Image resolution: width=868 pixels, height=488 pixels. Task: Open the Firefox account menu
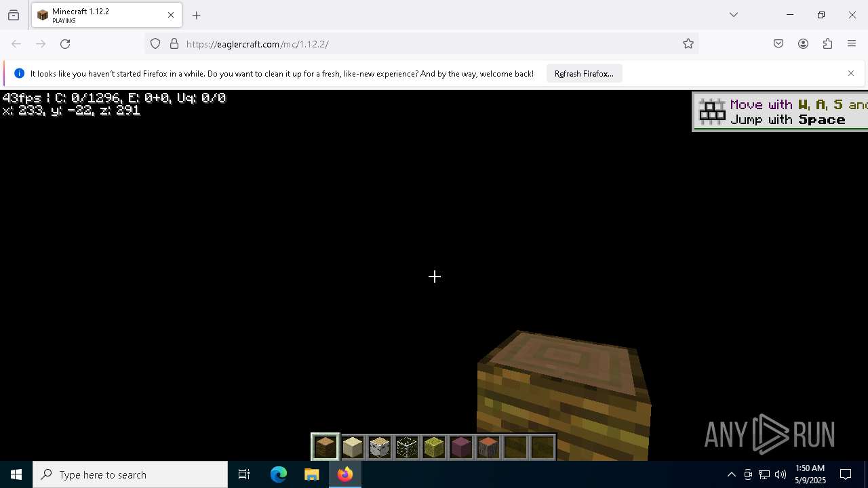pyautogui.click(x=803, y=44)
